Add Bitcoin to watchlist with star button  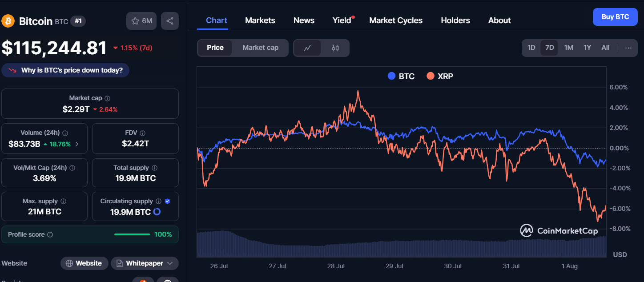click(x=141, y=21)
